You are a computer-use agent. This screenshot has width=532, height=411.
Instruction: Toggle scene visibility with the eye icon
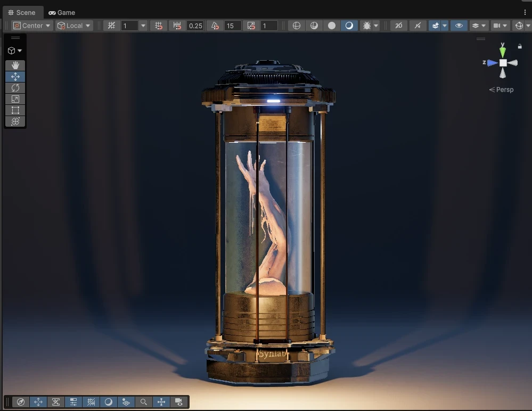click(459, 25)
